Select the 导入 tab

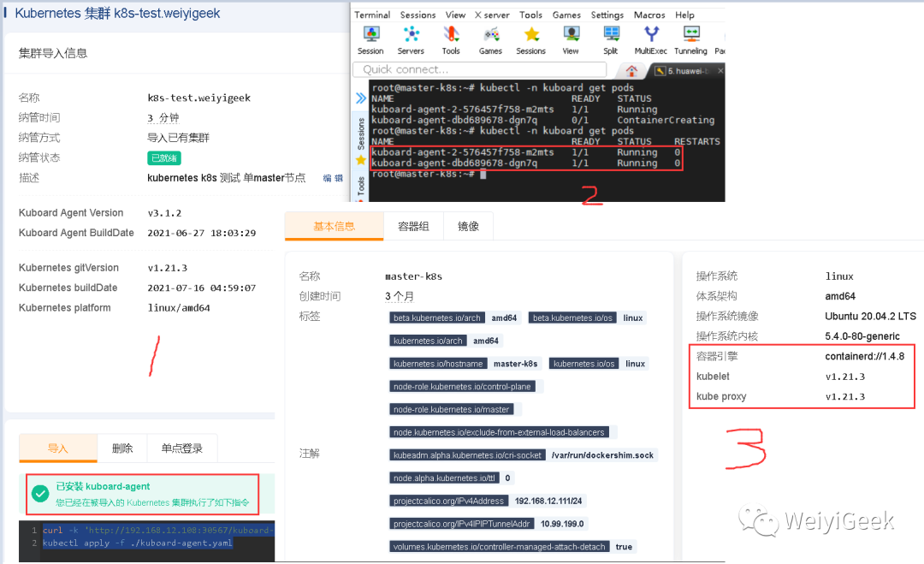click(x=58, y=448)
